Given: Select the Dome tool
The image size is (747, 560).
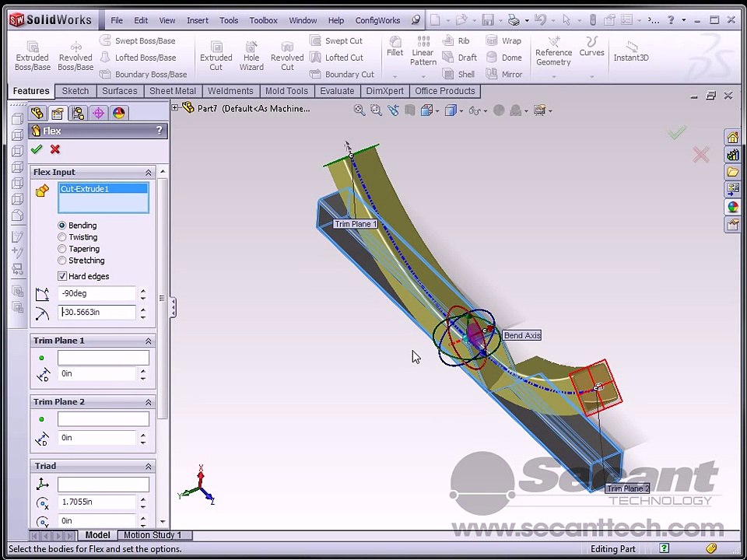Looking at the screenshot, I should pos(504,58).
